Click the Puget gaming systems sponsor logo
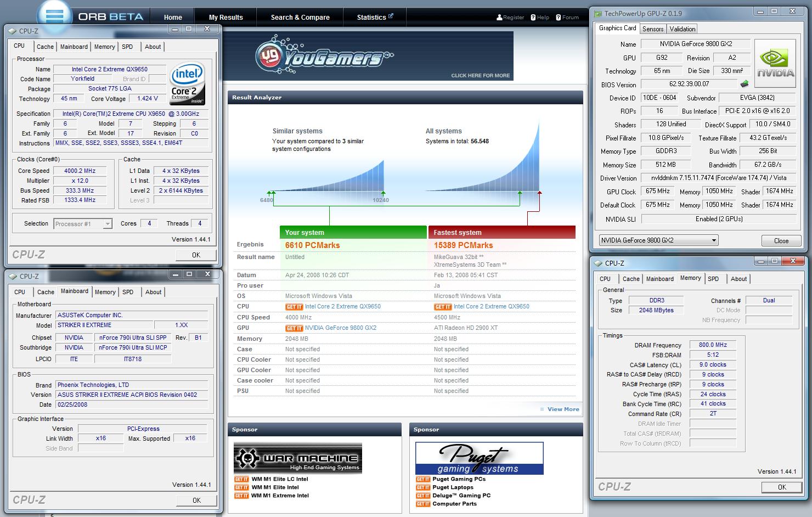The width and height of the screenshot is (812, 517). pos(480,458)
